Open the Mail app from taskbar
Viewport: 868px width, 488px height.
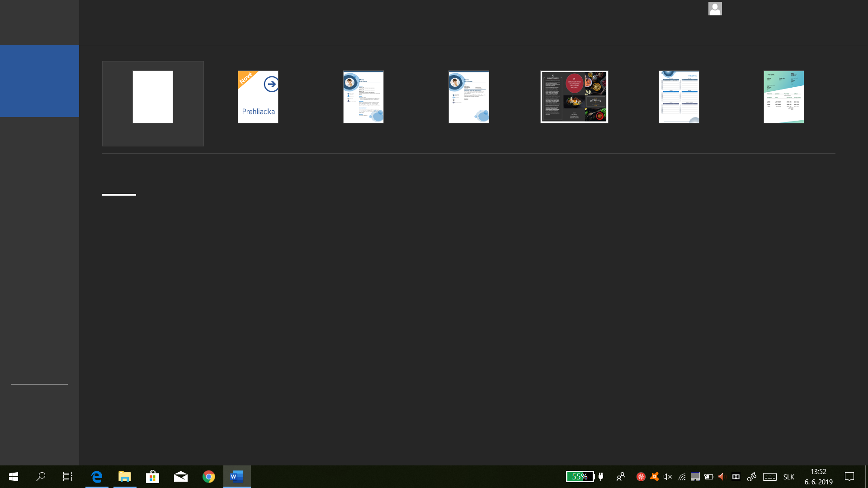tap(181, 477)
